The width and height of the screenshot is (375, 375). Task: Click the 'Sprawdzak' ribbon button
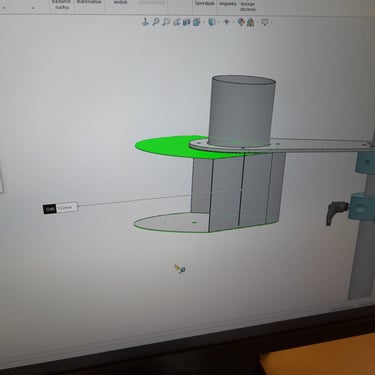pyautogui.click(x=204, y=3)
